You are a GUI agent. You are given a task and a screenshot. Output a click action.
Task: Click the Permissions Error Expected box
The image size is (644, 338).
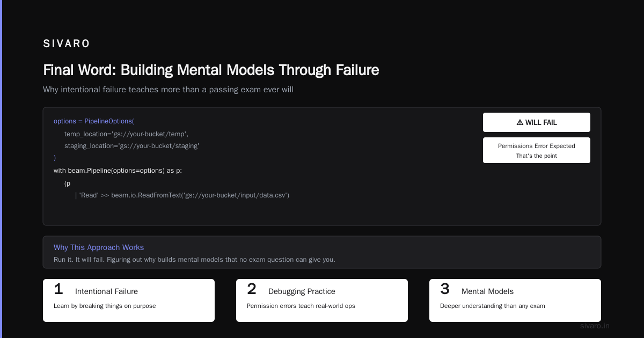537,150
